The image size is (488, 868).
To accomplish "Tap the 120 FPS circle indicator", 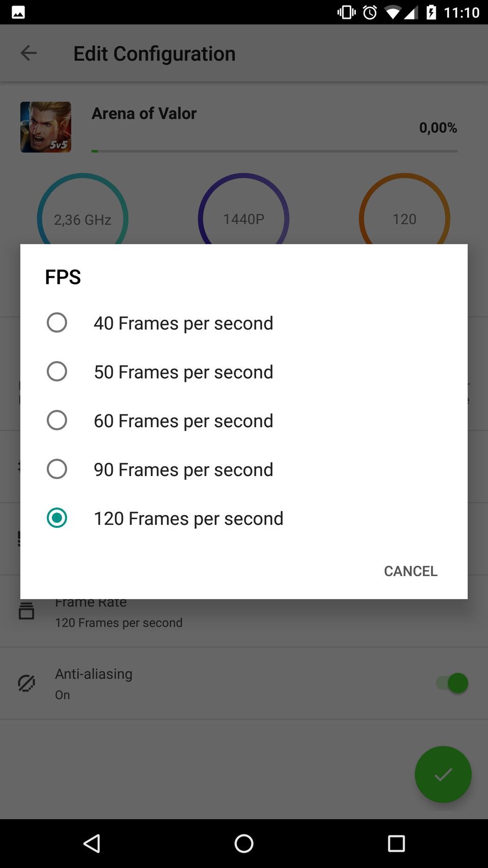I will 404,219.
